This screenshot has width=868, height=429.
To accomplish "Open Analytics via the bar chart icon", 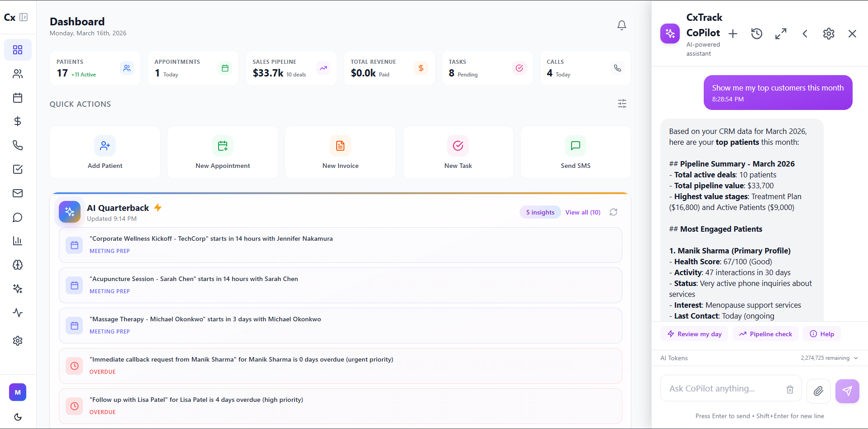I will (x=18, y=241).
